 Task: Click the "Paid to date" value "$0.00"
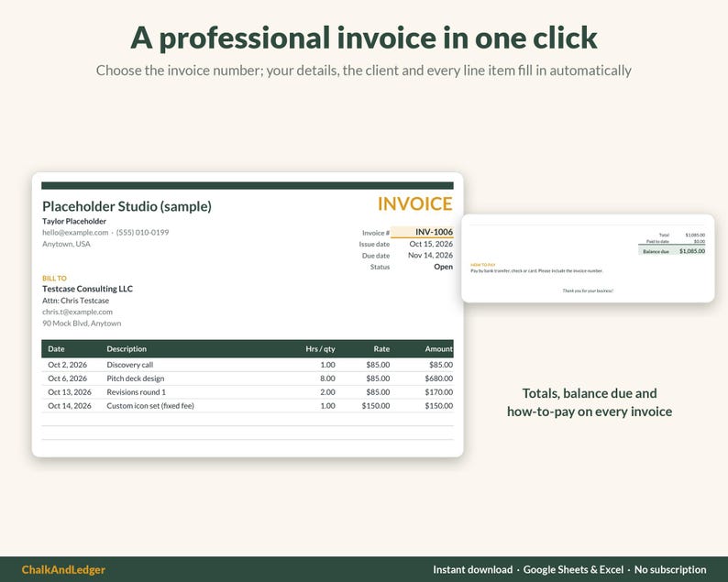pyautogui.click(x=700, y=242)
